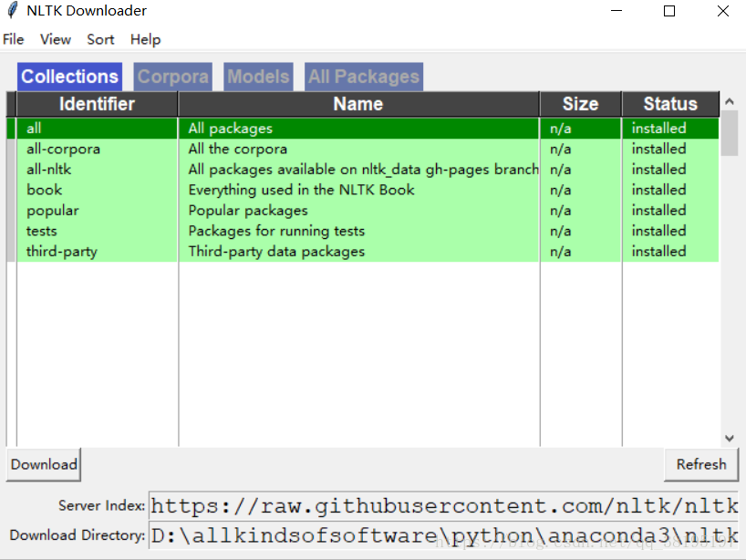
Task: Select the 'all-corpora' identifier
Action: pyautogui.click(x=63, y=149)
